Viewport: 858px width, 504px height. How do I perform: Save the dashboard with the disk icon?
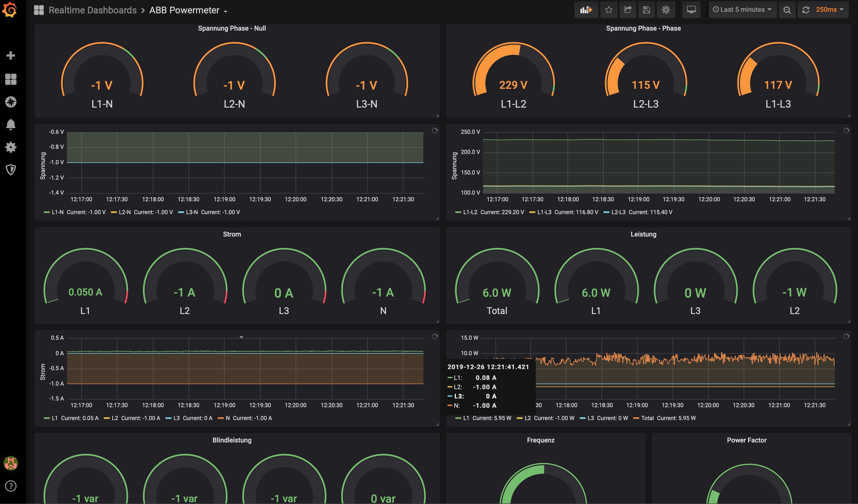(646, 10)
